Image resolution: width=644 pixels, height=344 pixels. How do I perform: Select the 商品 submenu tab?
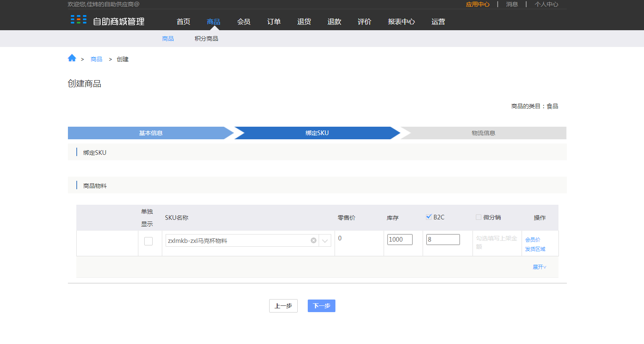pos(168,39)
